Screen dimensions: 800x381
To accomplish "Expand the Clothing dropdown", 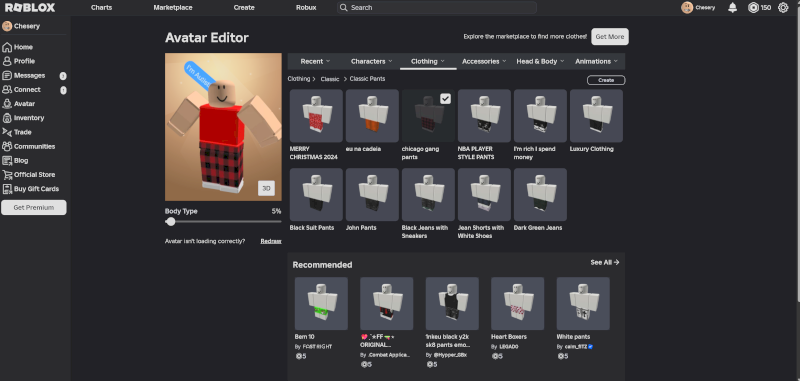I will click(x=428, y=61).
